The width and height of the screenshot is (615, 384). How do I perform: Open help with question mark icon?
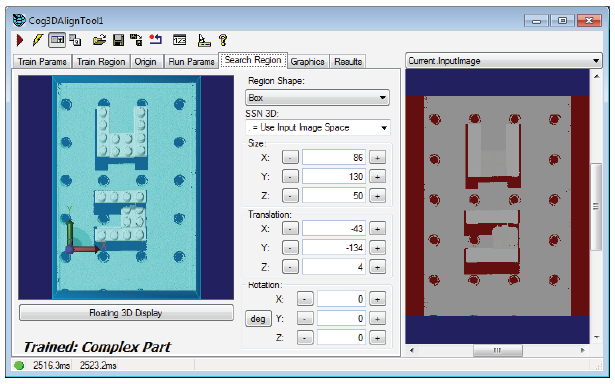pyautogui.click(x=223, y=40)
